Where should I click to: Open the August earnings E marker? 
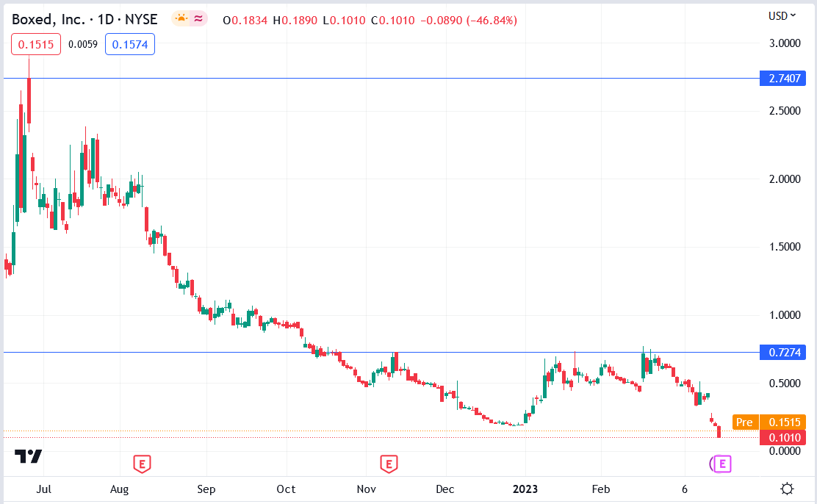(143, 464)
